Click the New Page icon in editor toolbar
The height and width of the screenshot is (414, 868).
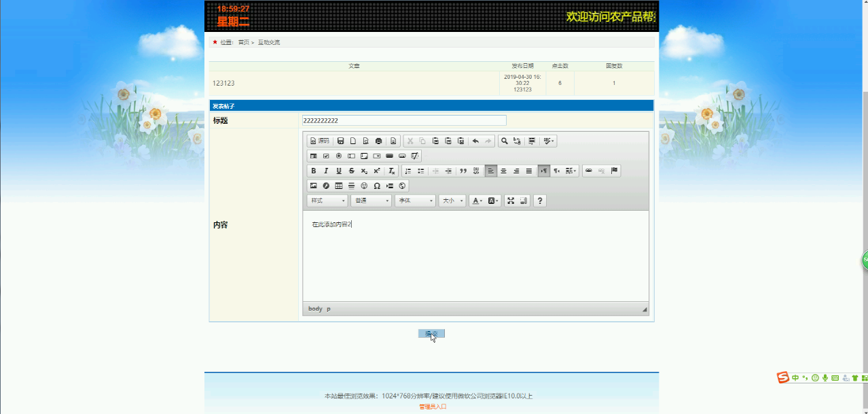tap(353, 141)
